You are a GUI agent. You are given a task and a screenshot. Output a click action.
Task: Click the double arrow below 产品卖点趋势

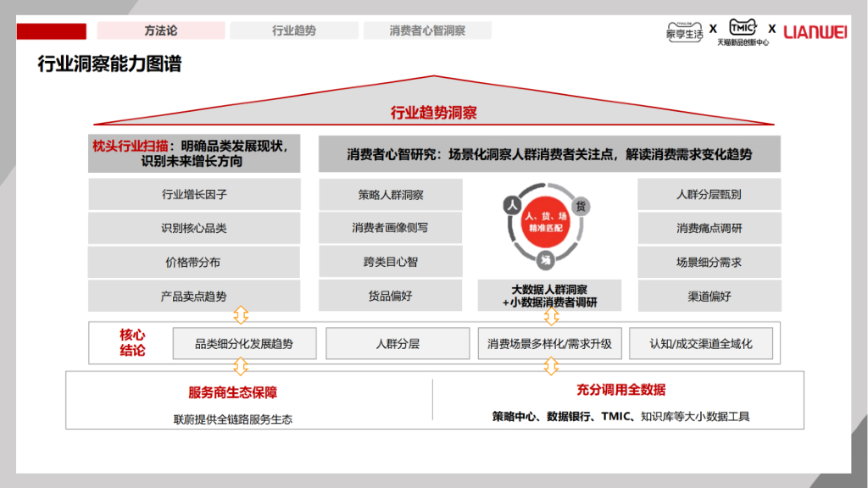[241, 315]
